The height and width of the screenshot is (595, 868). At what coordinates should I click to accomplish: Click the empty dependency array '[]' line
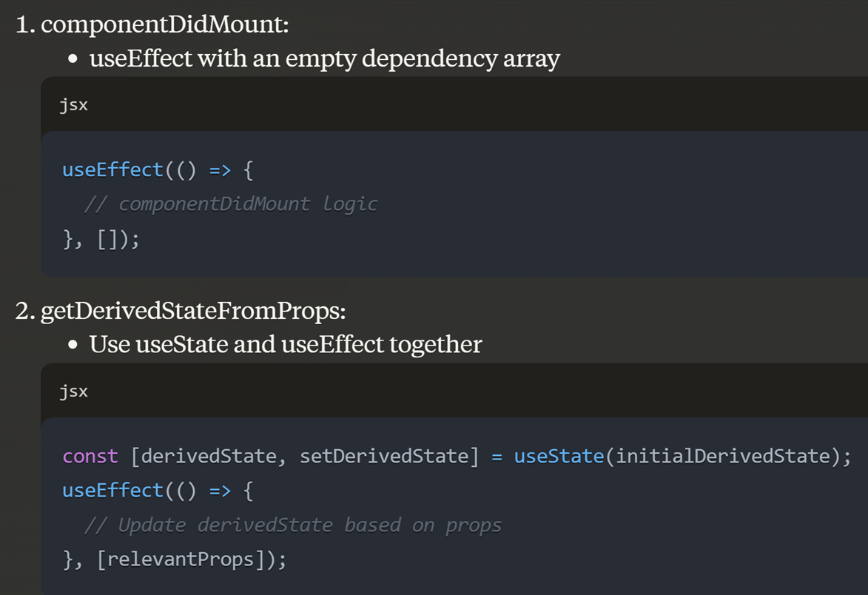coord(112,238)
